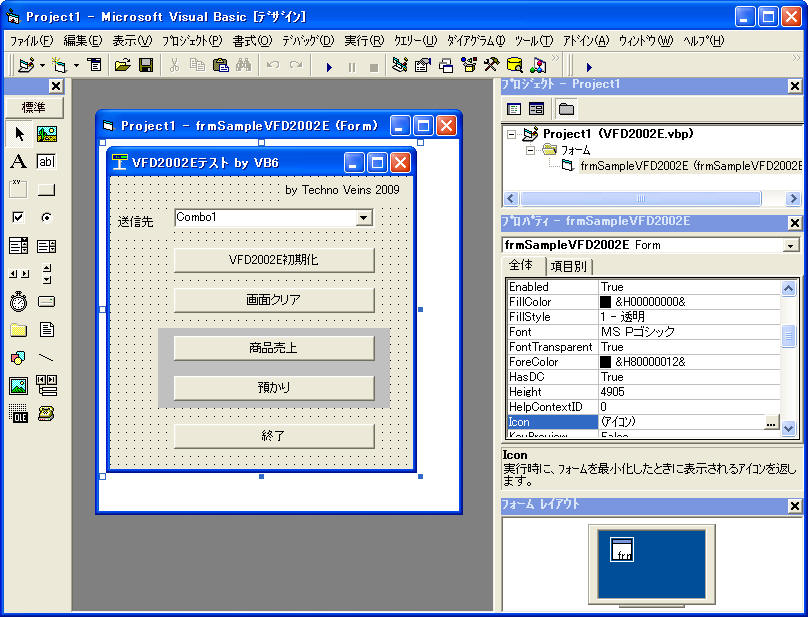This screenshot has width=808, height=617.
Task: Select the Height property value 4905
Action: [x=689, y=392]
